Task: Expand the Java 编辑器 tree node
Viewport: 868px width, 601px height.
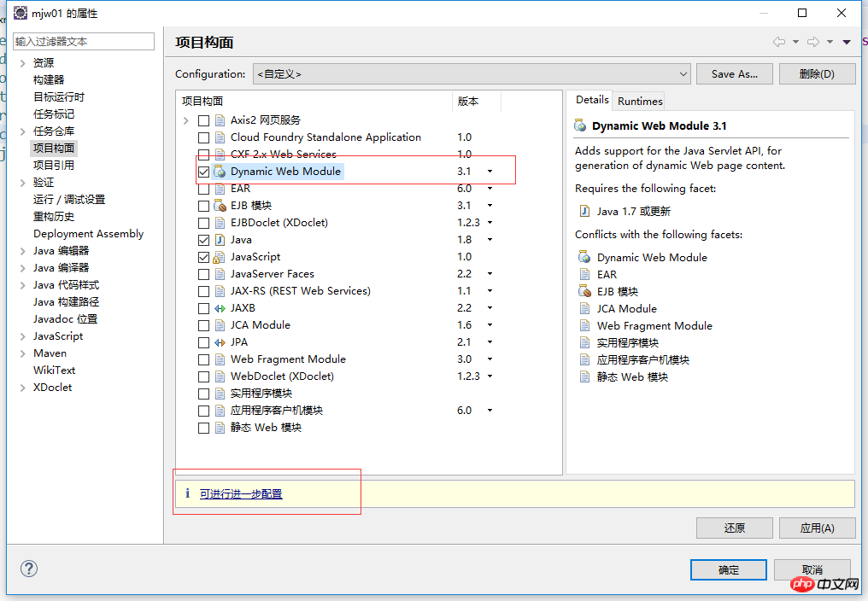Action: tap(23, 251)
